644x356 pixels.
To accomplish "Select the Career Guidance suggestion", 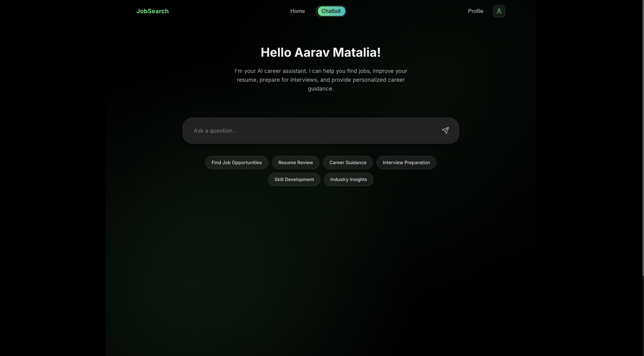I will pos(348,163).
